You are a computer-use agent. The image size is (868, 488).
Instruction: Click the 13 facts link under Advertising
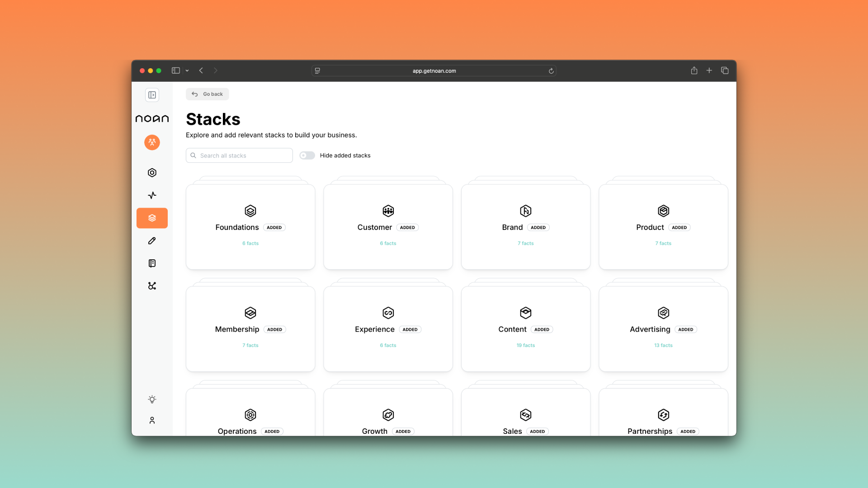click(x=663, y=345)
